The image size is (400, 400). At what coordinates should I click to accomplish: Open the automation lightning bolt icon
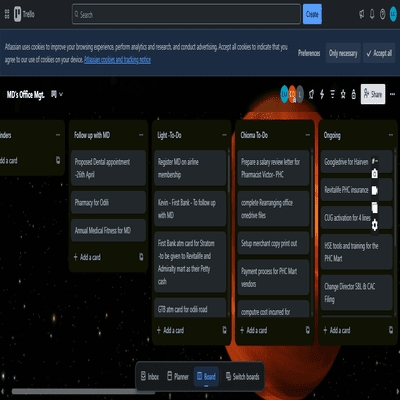coord(322,94)
